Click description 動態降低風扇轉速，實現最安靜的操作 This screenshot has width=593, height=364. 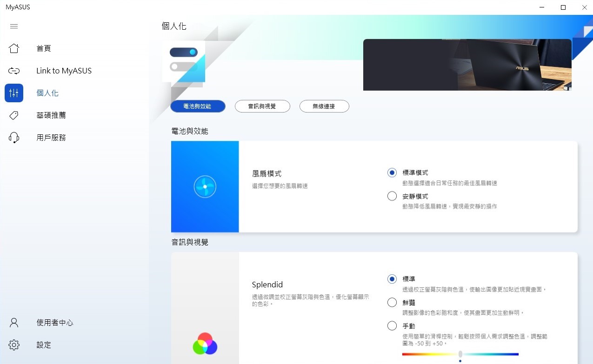click(450, 206)
